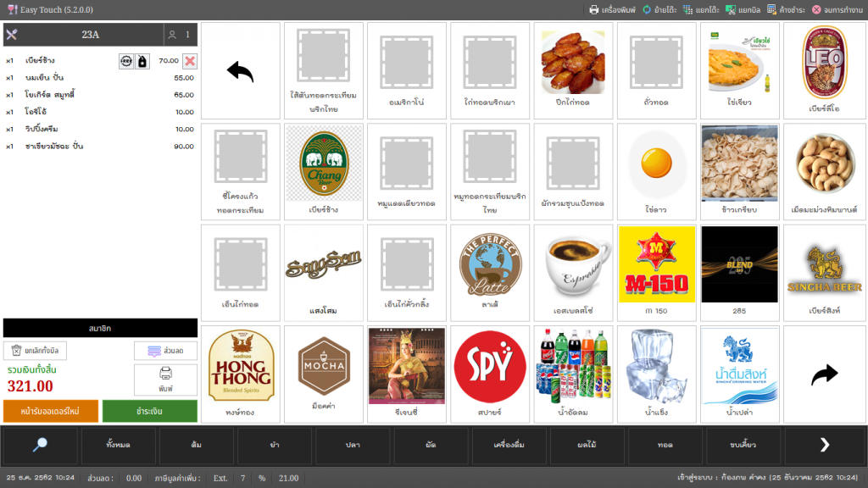The width and height of the screenshot is (868, 488).
Task: Add The Perfect Latte (ลาเต้)
Action: (x=490, y=273)
